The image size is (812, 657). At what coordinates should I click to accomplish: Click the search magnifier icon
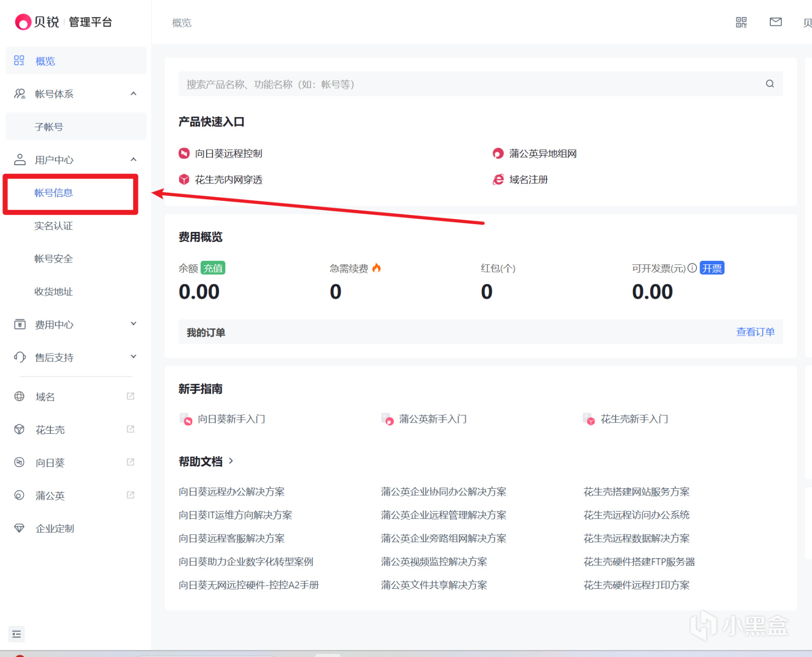click(770, 84)
